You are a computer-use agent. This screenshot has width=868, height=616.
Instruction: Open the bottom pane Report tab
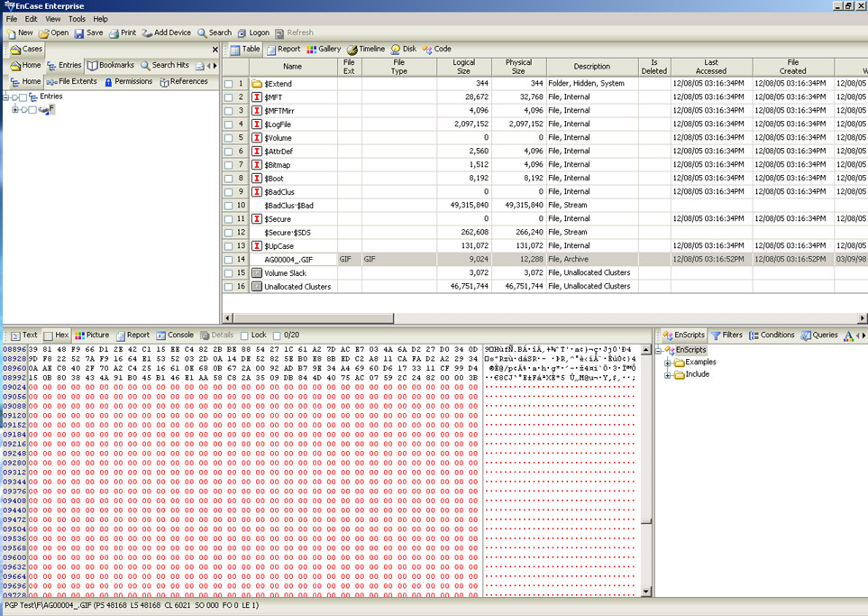tap(132, 336)
